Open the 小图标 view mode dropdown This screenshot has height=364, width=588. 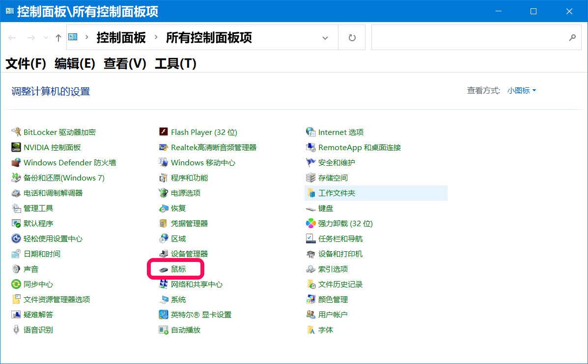coord(522,91)
